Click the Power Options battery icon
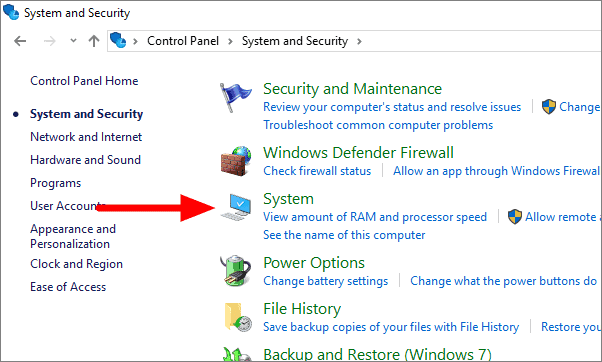The image size is (602, 362). [x=236, y=271]
